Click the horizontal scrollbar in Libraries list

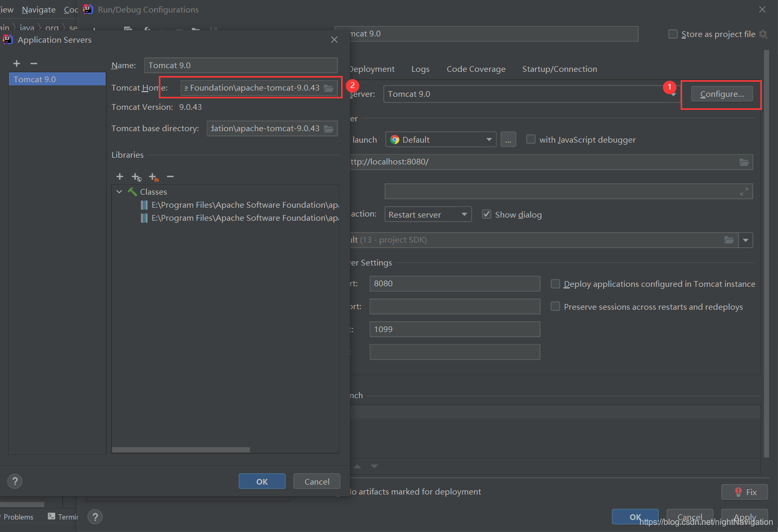pos(181,450)
